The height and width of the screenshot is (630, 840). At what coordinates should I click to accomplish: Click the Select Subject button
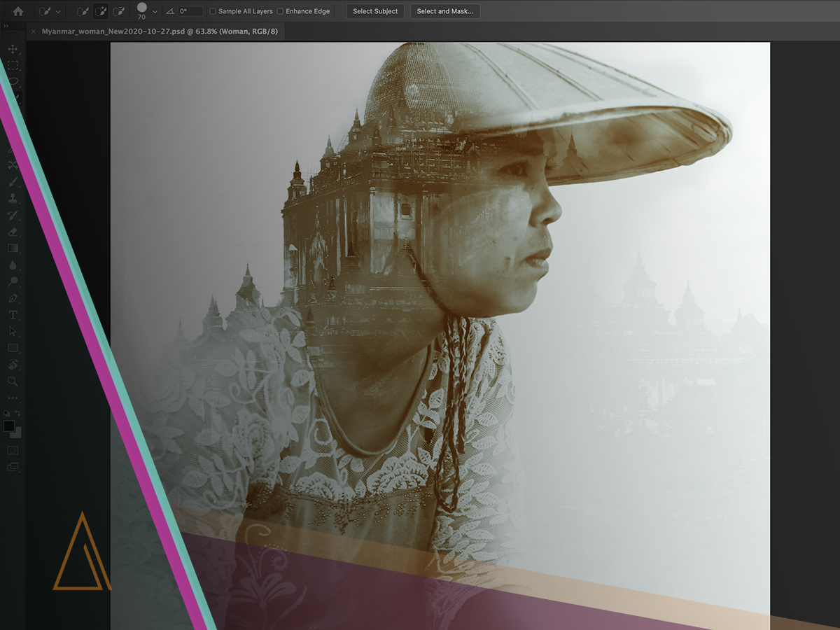pos(375,11)
